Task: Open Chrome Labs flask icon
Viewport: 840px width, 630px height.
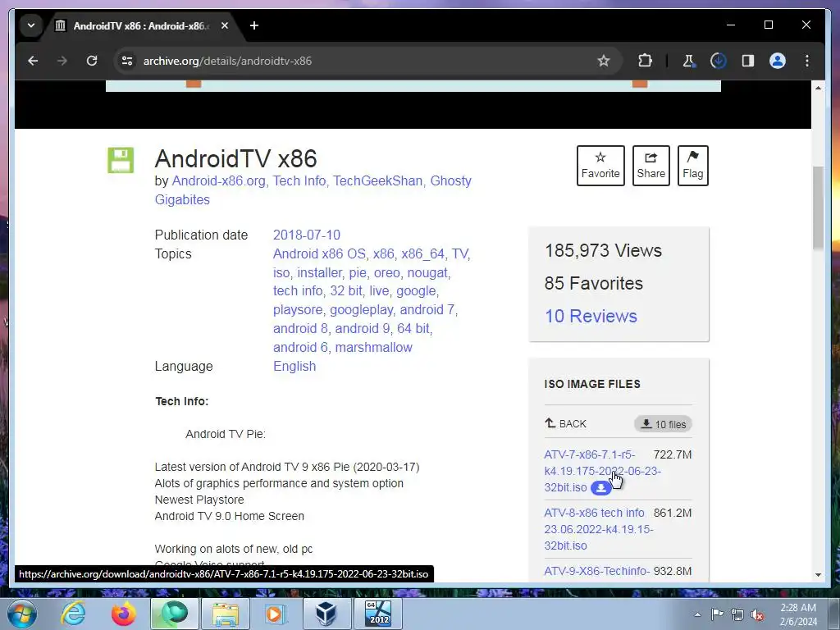Action: click(689, 61)
